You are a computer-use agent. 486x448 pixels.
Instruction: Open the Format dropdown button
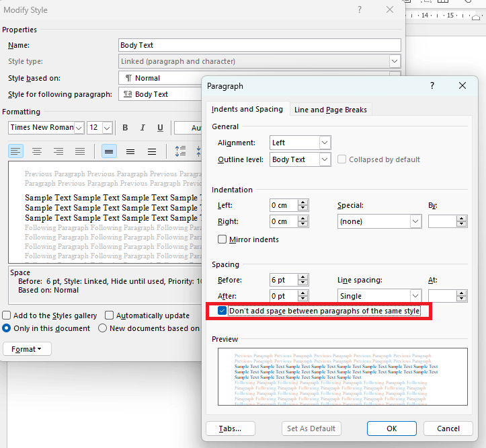[27, 349]
